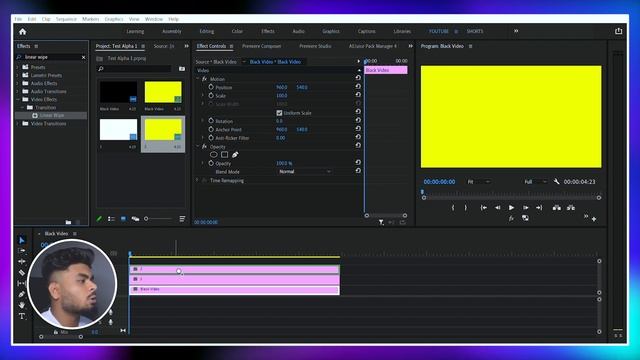Select the Ripple Edit tool
This screenshot has height=360, width=640.
point(22,262)
